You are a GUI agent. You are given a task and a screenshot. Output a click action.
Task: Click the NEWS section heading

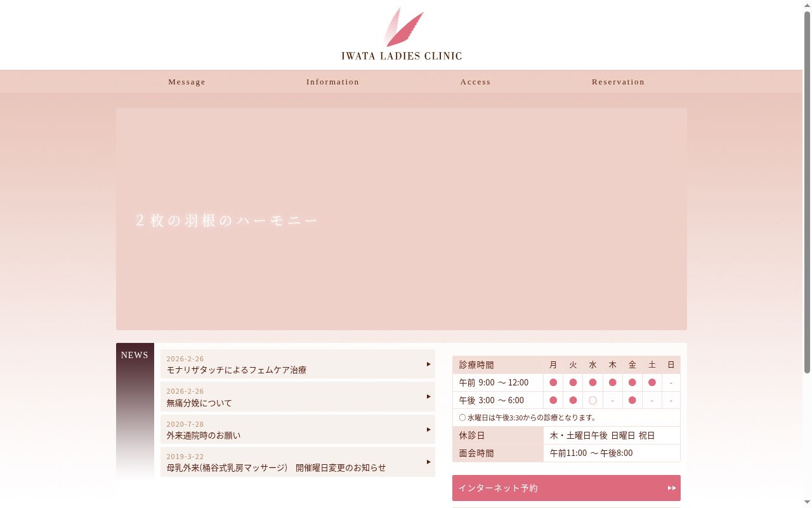(x=134, y=355)
